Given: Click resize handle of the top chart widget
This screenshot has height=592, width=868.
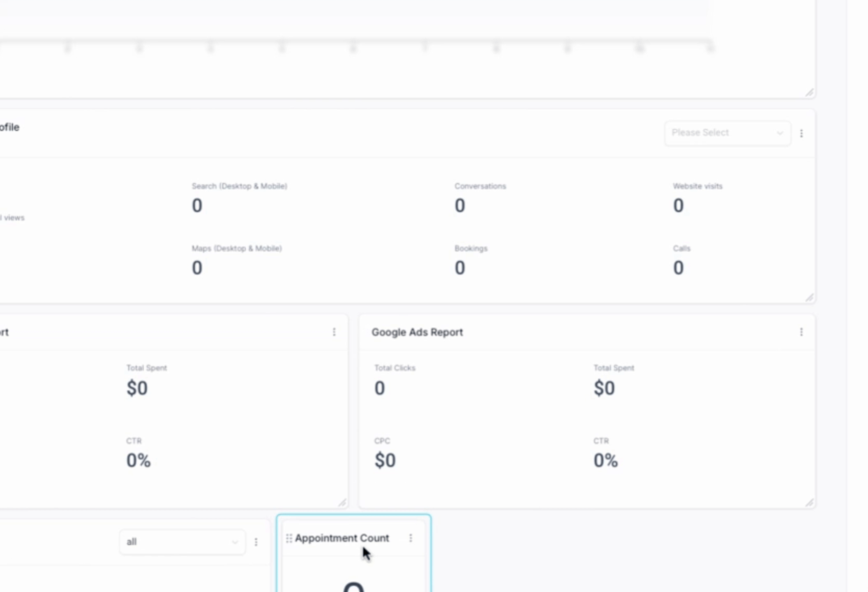Looking at the screenshot, I should point(809,93).
